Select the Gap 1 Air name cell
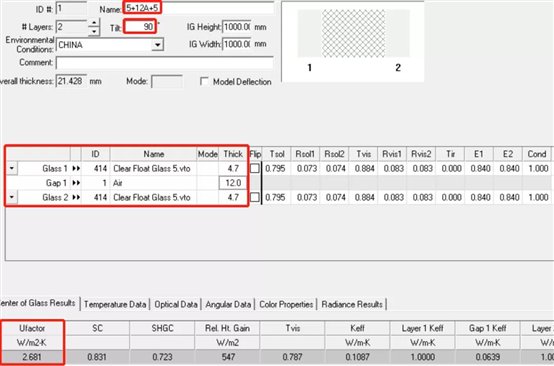Screen dimensions: 554x366 pyautogui.click(x=153, y=183)
